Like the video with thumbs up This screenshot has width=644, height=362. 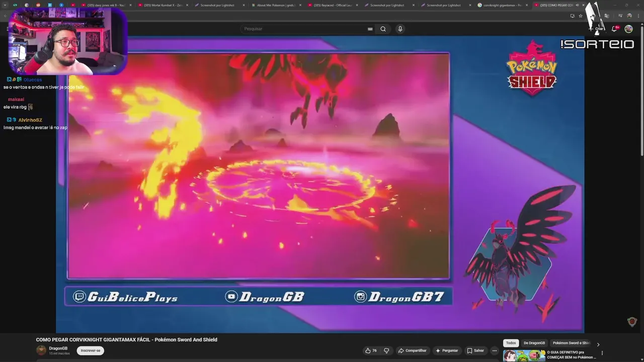click(371, 350)
